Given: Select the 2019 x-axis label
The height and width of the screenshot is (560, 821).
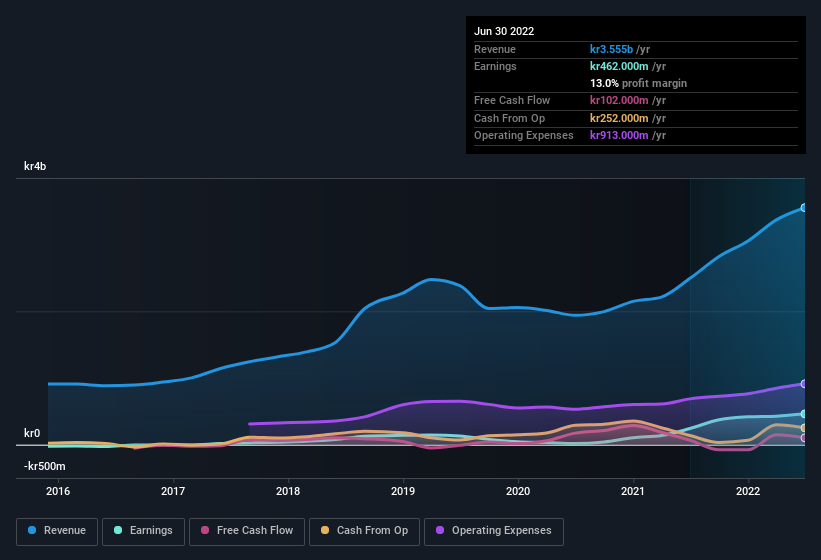Looking at the screenshot, I should click(403, 491).
